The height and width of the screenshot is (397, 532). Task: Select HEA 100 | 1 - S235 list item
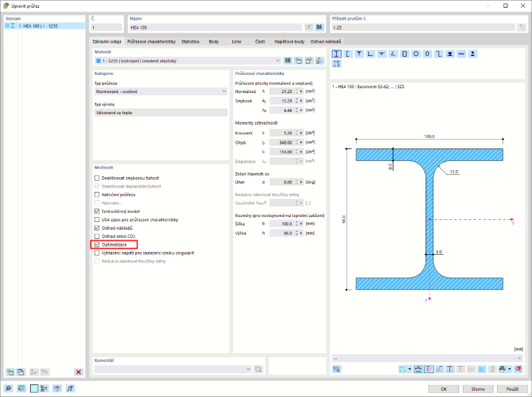tap(44, 26)
